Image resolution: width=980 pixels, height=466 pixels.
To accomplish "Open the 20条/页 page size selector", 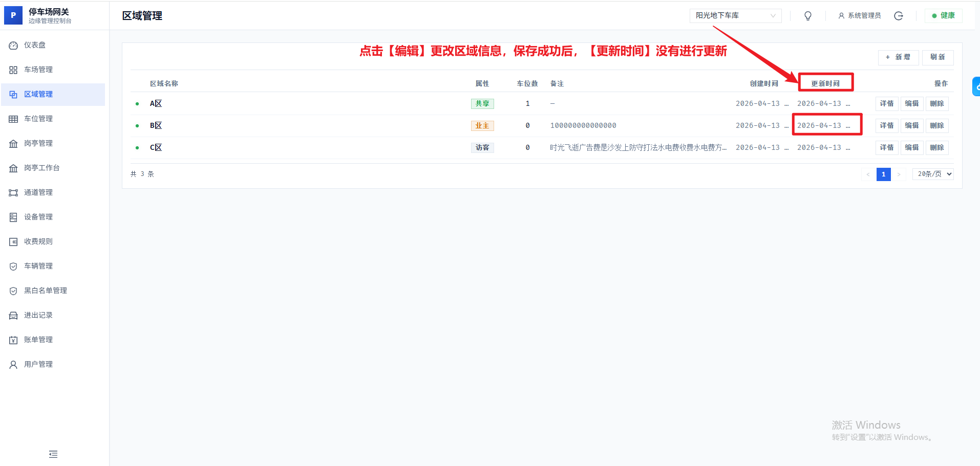I will 932,174.
